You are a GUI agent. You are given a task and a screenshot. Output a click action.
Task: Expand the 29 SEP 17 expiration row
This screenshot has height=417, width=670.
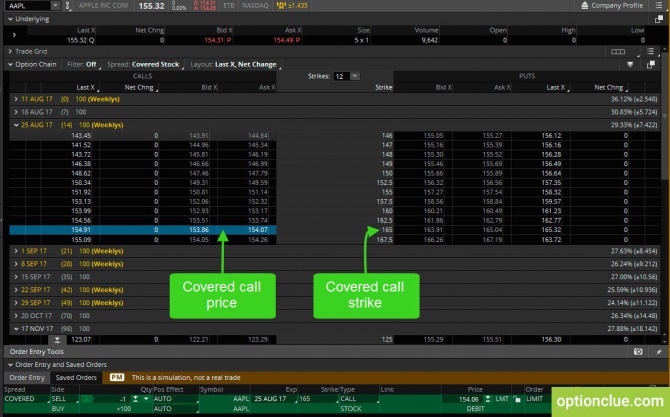16,303
